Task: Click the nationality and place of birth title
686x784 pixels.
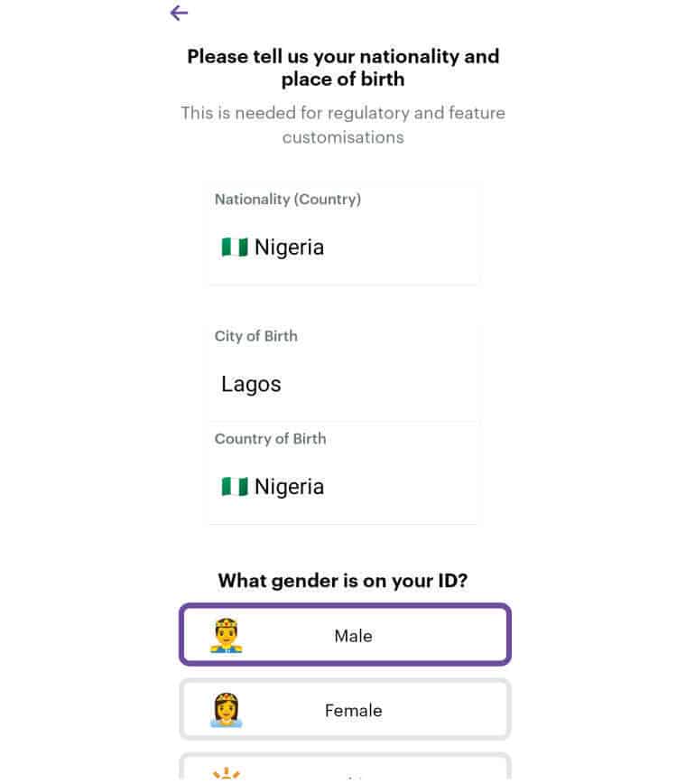Action: point(343,68)
